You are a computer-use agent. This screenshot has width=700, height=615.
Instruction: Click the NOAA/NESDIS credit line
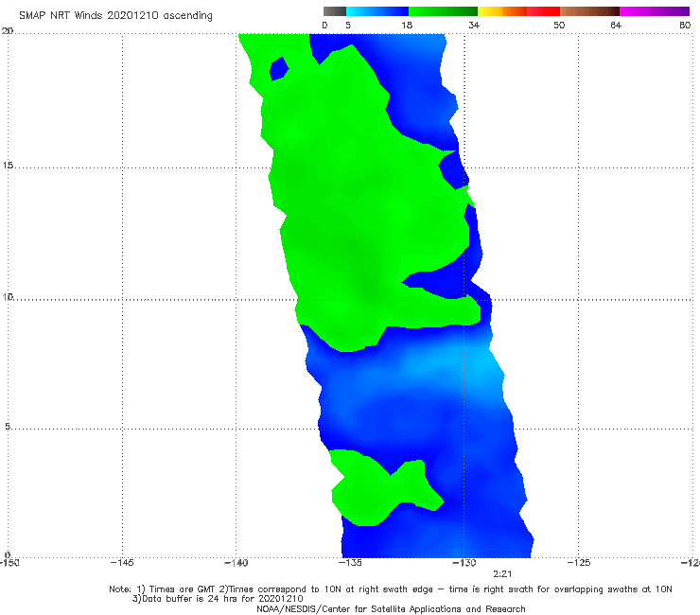391,609
